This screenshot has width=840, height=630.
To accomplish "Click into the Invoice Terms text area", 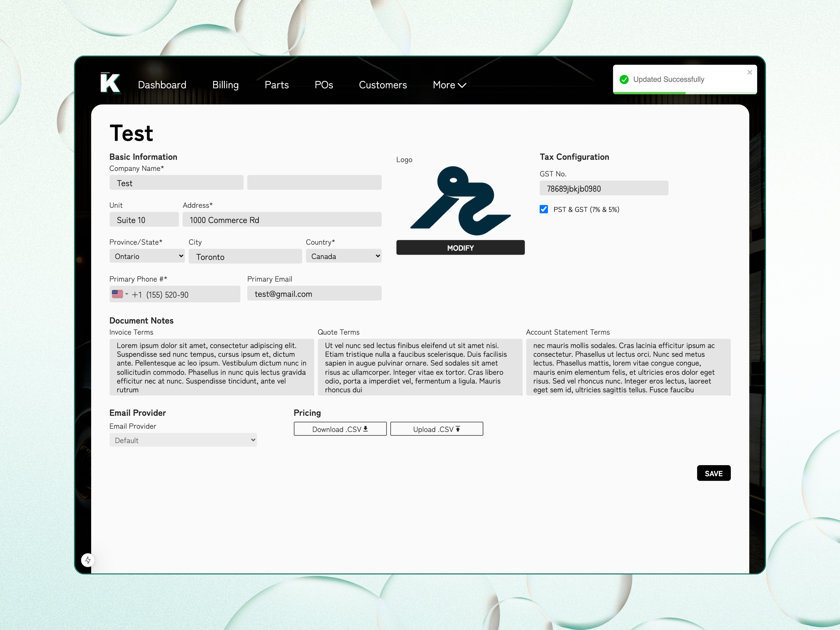I will pos(212,367).
